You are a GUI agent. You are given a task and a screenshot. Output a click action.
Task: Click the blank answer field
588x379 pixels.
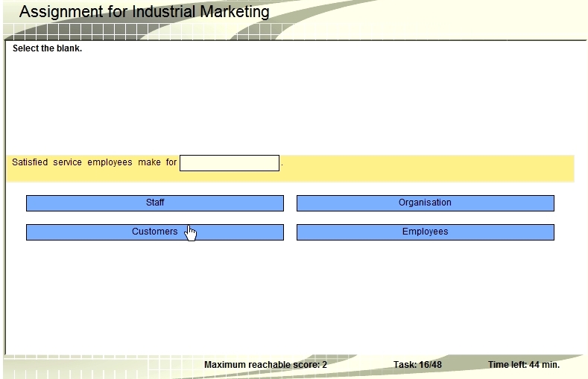(x=230, y=163)
